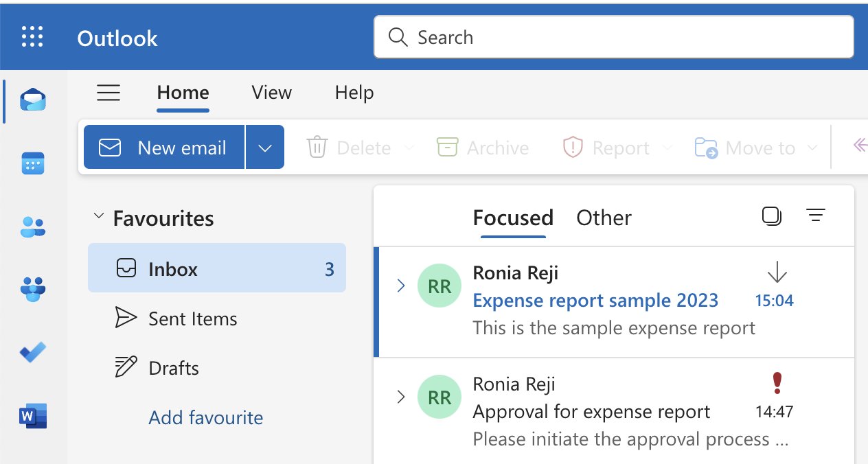The height and width of the screenshot is (464, 868).
Task: Open the Calendar app in the sidebar
Action: pyautogui.click(x=32, y=163)
